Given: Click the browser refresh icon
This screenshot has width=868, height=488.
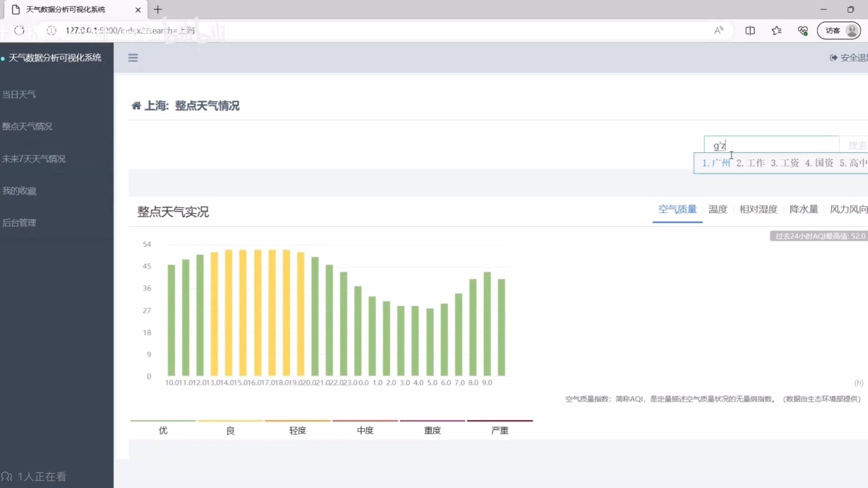Looking at the screenshot, I should pyautogui.click(x=19, y=31).
